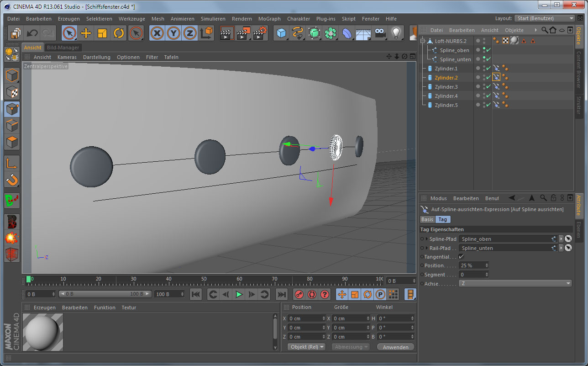Click the Anwenden button
Screen dimensions: 588x366
click(x=395, y=347)
